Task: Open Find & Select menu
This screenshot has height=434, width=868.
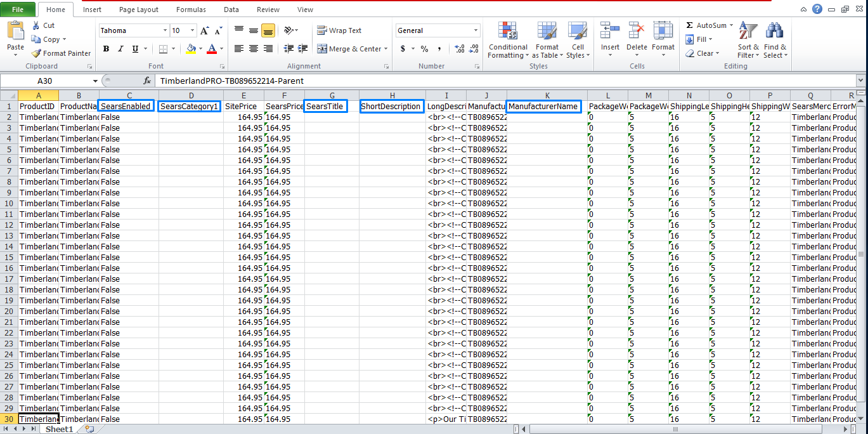Action: [775, 40]
